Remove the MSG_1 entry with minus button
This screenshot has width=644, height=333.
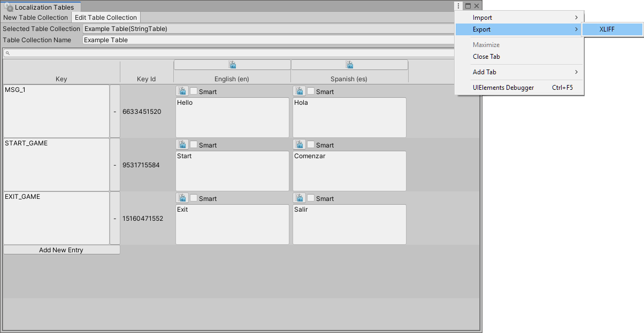click(x=114, y=112)
